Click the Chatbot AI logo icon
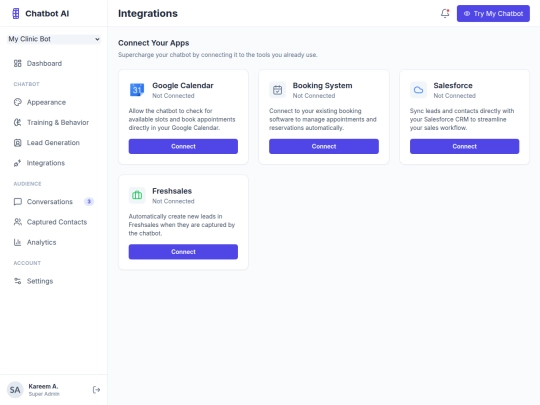 [x=15, y=13]
